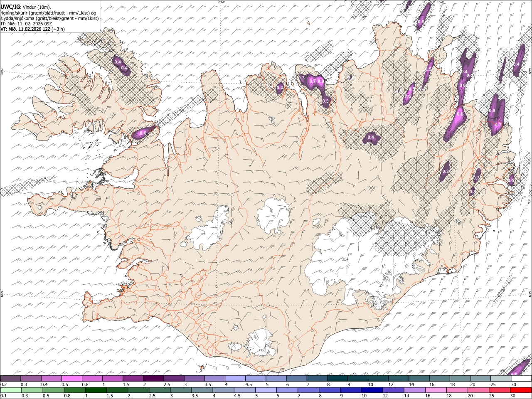Pick the lower legend swatch starting at 2
The height and width of the screenshot is (399, 532).
click(138, 390)
